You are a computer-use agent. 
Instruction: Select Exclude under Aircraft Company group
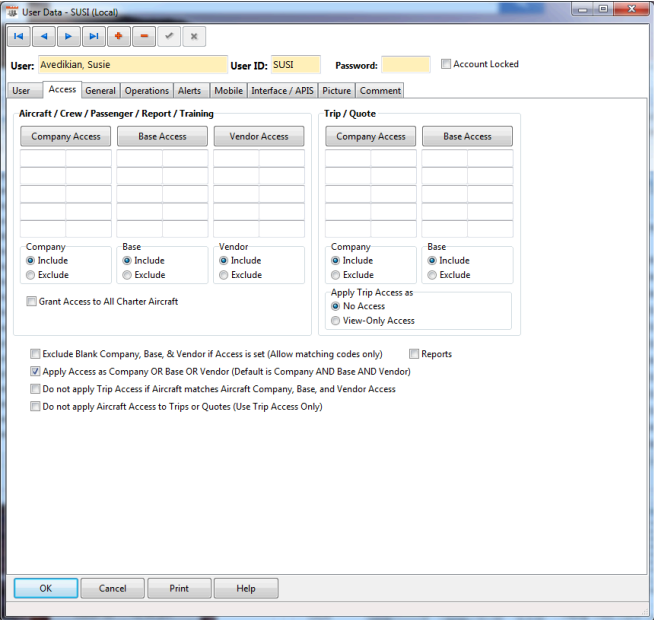point(30,275)
